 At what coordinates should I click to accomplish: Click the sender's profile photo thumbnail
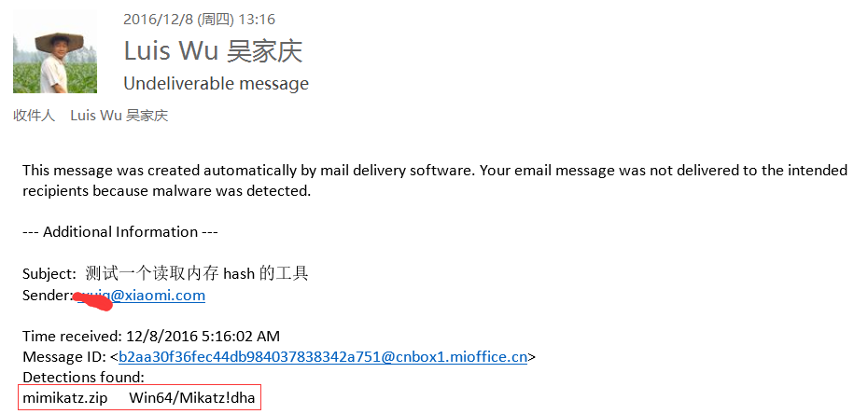(55, 51)
